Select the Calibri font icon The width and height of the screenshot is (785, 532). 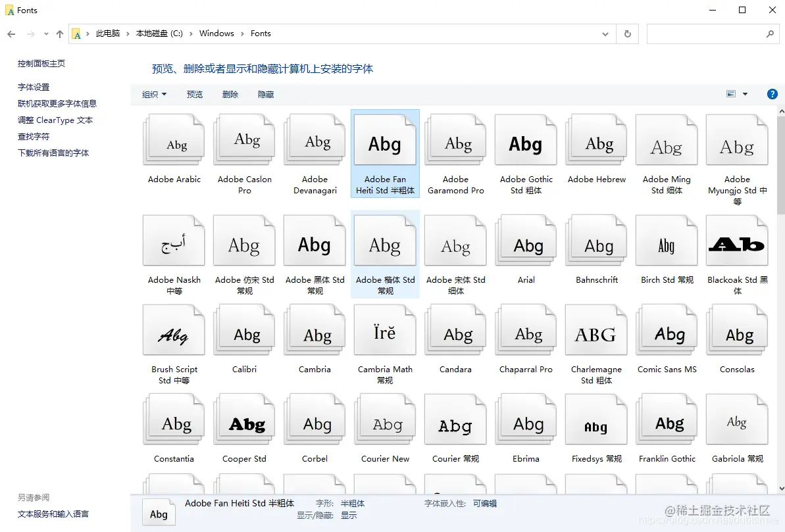244,330
